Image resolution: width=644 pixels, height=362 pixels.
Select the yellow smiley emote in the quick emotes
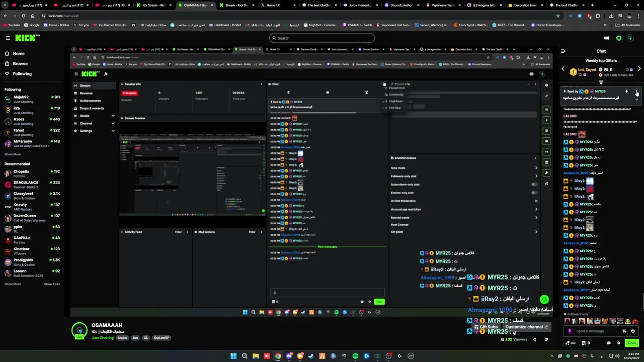pyautogui.click(x=628, y=321)
